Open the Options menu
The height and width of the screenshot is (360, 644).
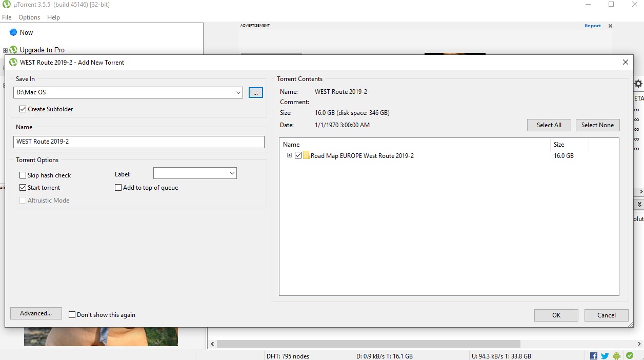point(29,17)
